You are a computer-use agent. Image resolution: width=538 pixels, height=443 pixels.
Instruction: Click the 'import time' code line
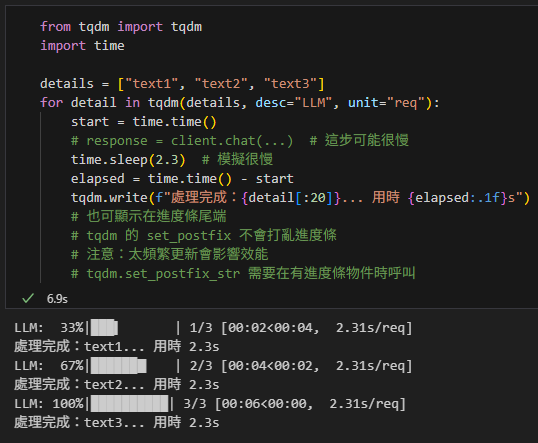click(82, 46)
